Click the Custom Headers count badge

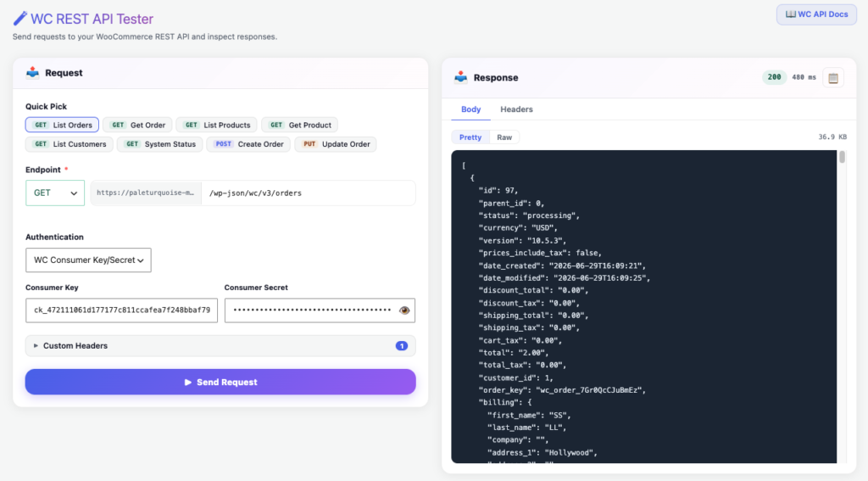(401, 346)
